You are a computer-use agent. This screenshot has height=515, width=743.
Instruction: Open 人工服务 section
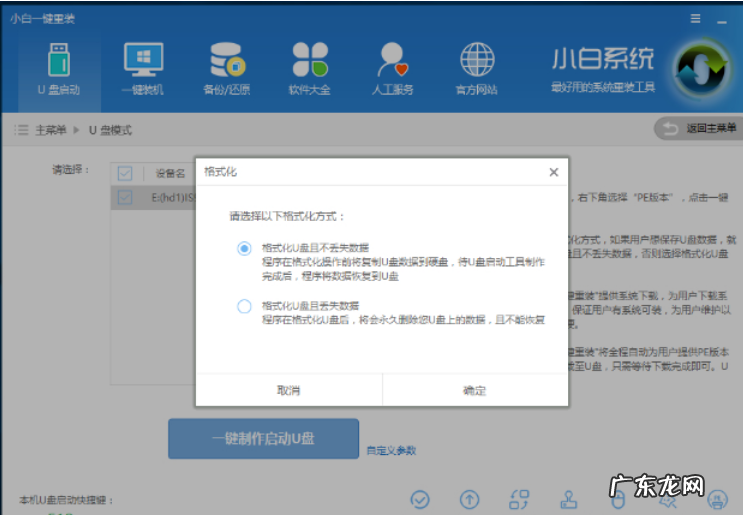click(x=393, y=70)
